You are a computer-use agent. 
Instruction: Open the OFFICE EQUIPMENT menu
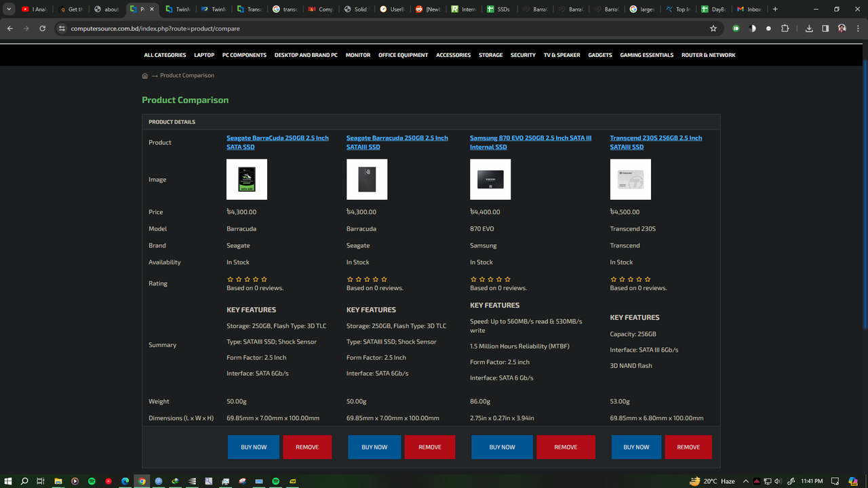click(x=403, y=55)
